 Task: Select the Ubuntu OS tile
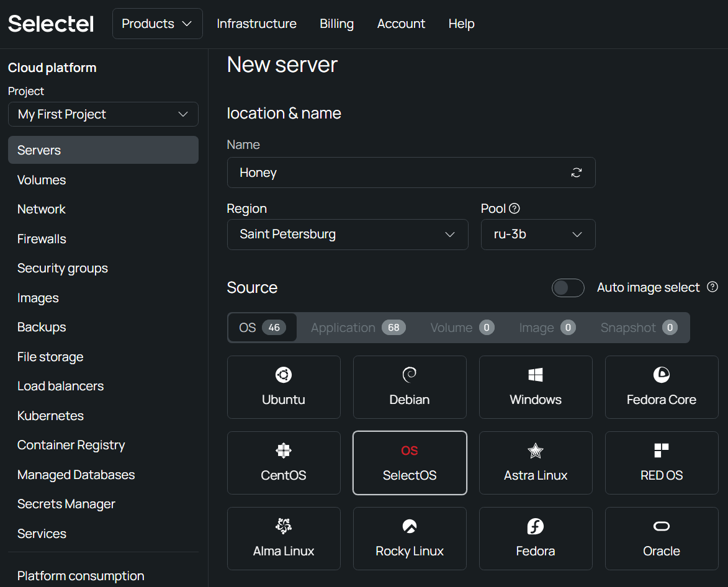coord(284,387)
